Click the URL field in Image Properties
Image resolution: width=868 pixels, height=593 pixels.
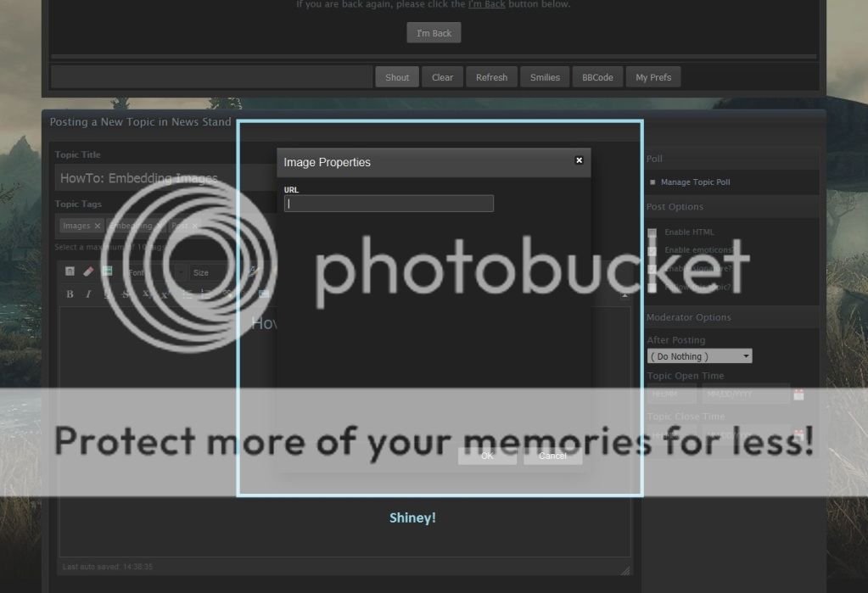389,204
